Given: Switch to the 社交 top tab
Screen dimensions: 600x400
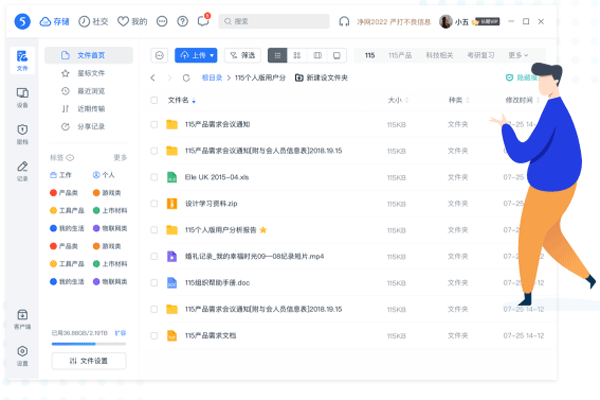Looking at the screenshot, I should [x=94, y=20].
